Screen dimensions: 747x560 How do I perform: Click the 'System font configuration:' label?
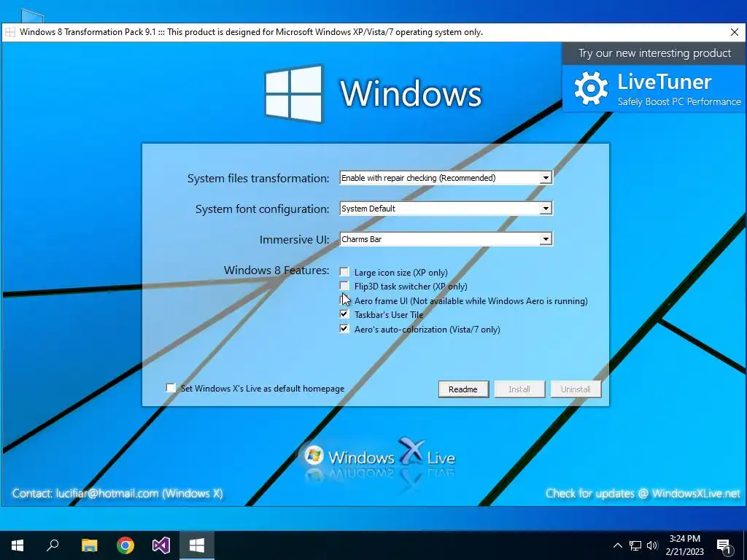coord(262,209)
